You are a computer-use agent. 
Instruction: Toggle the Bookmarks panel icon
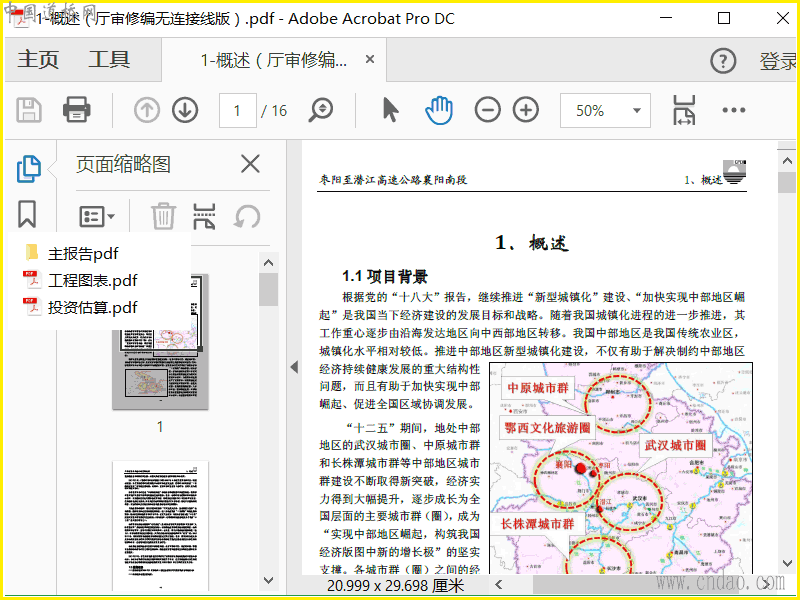28,213
